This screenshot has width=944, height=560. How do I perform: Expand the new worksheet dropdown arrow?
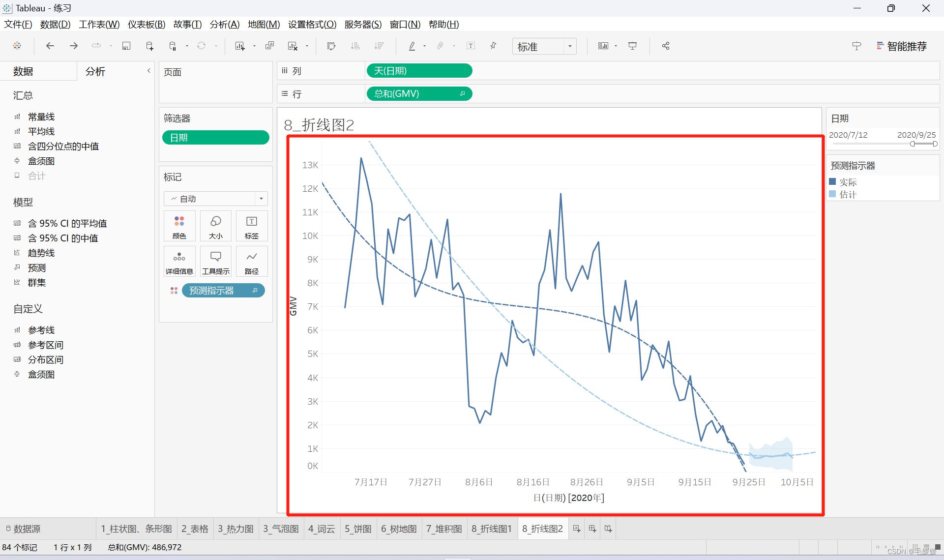[x=254, y=46]
